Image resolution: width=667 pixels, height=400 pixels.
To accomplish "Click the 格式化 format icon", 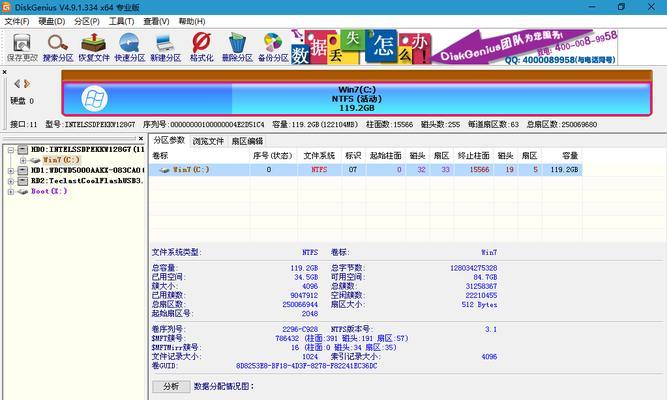I will tap(201, 48).
